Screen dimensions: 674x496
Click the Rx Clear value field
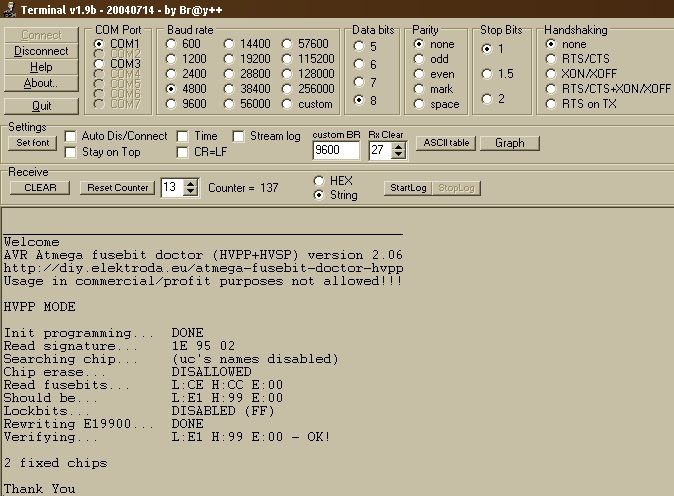pyautogui.click(x=380, y=150)
